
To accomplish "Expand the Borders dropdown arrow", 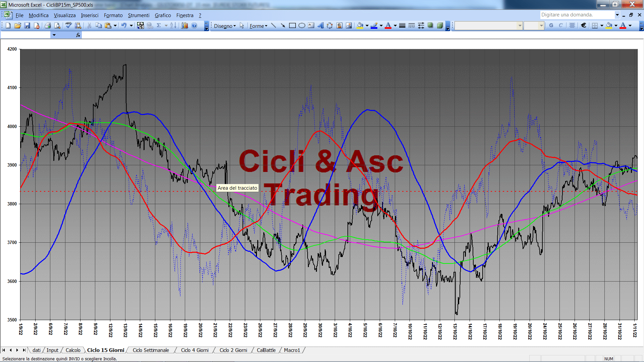I will click(x=602, y=26).
